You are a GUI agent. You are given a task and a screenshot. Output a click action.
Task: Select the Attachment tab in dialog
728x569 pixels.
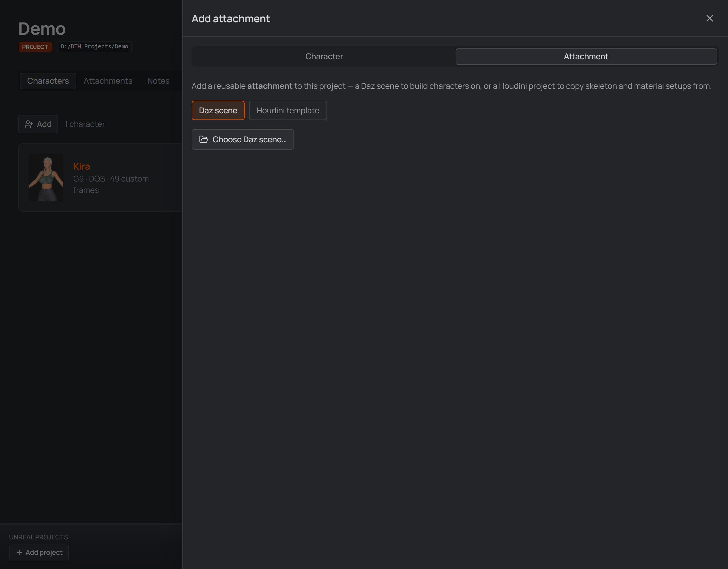tap(586, 56)
